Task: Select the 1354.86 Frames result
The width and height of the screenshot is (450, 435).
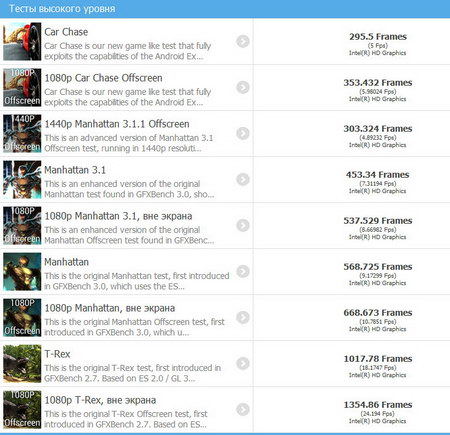Action: pyautogui.click(x=378, y=405)
